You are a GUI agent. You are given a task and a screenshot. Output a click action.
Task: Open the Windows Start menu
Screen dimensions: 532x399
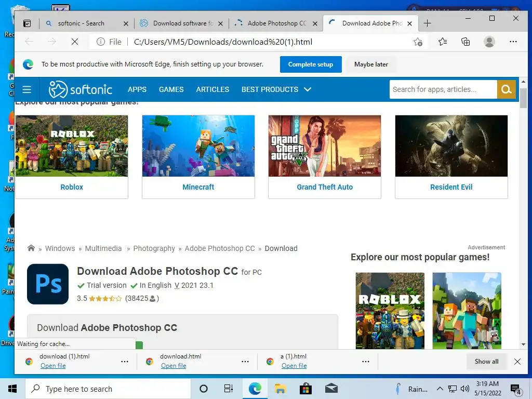12,389
